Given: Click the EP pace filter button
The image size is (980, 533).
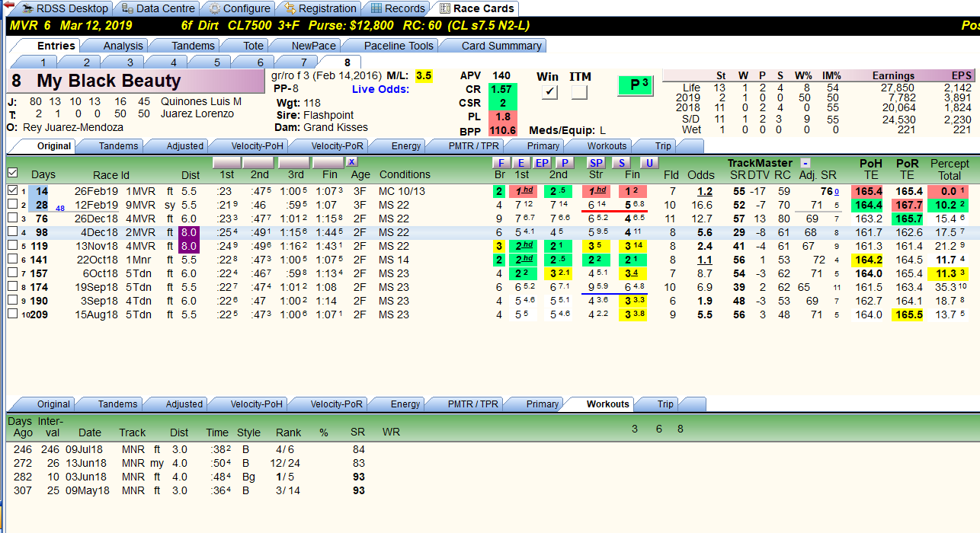Looking at the screenshot, I should [542, 162].
